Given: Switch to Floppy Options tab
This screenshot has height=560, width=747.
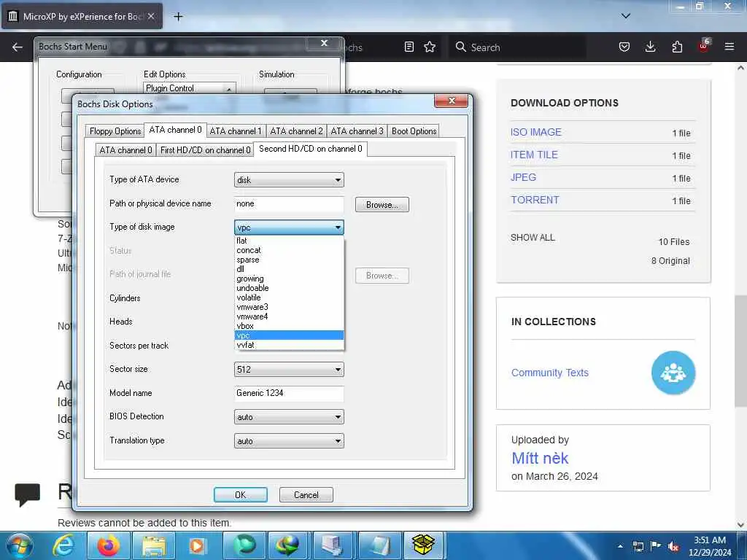Looking at the screenshot, I should pos(115,131).
